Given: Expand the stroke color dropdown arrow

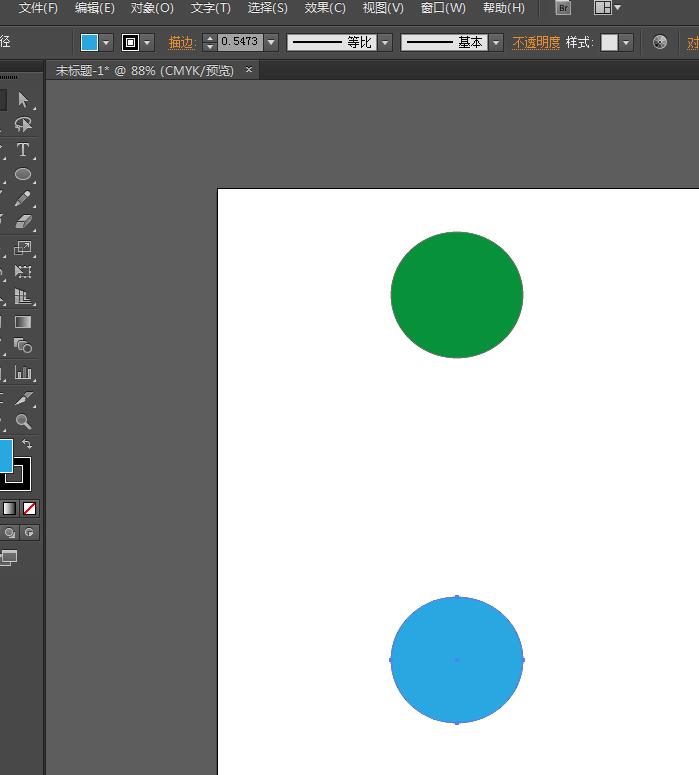Looking at the screenshot, I should click(x=147, y=43).
